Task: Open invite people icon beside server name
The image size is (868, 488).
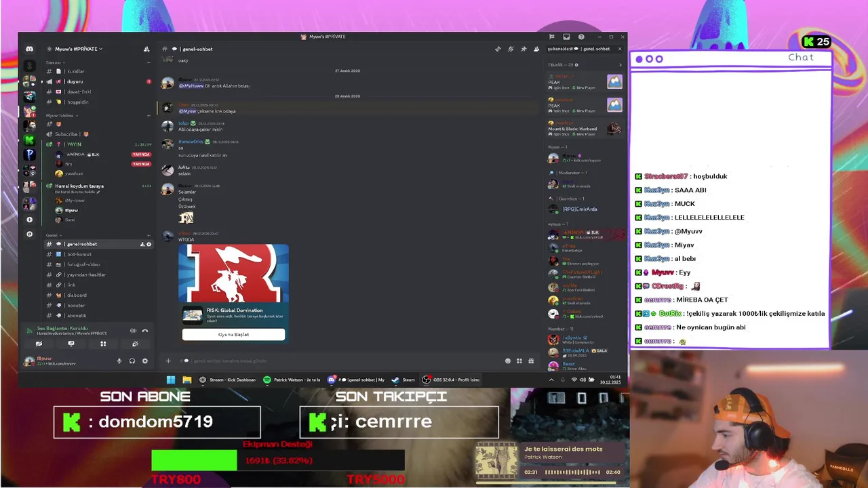Action: (146, 49)
